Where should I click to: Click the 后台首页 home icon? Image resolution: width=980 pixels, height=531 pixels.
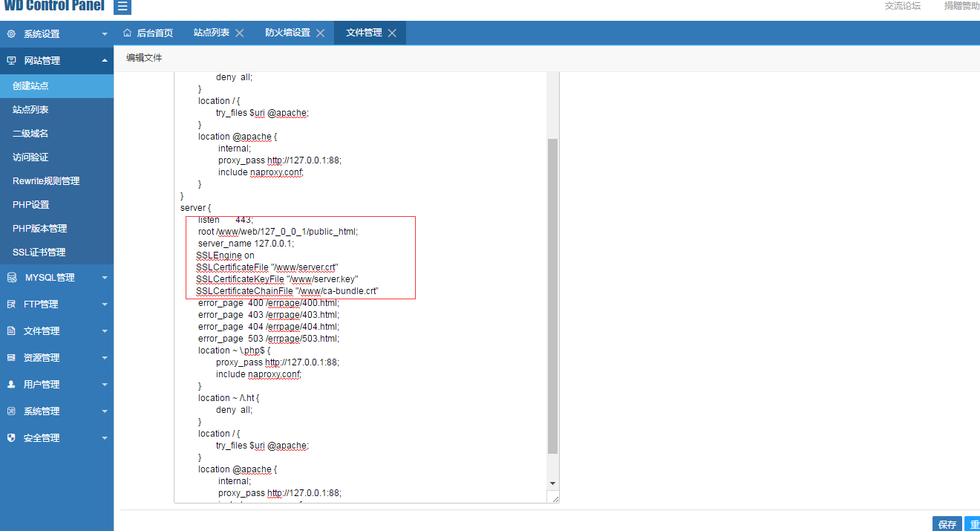[x=127, y=33]
